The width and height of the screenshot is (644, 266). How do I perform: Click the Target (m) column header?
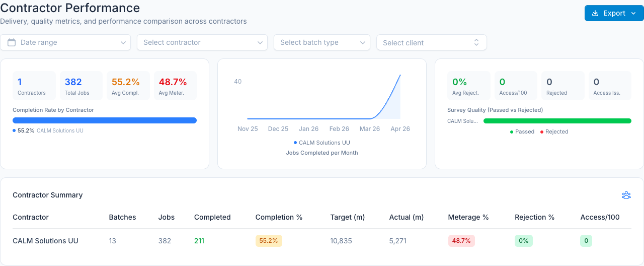click(348, 217)
